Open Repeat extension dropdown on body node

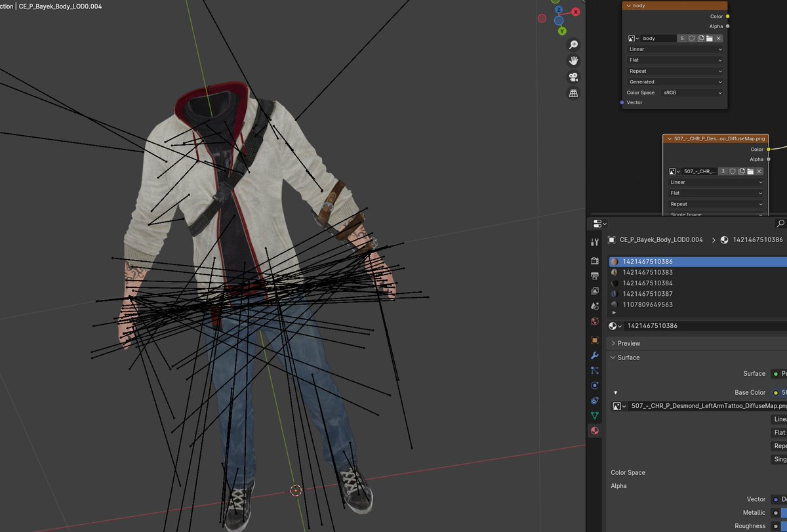(x=675, y=71)
